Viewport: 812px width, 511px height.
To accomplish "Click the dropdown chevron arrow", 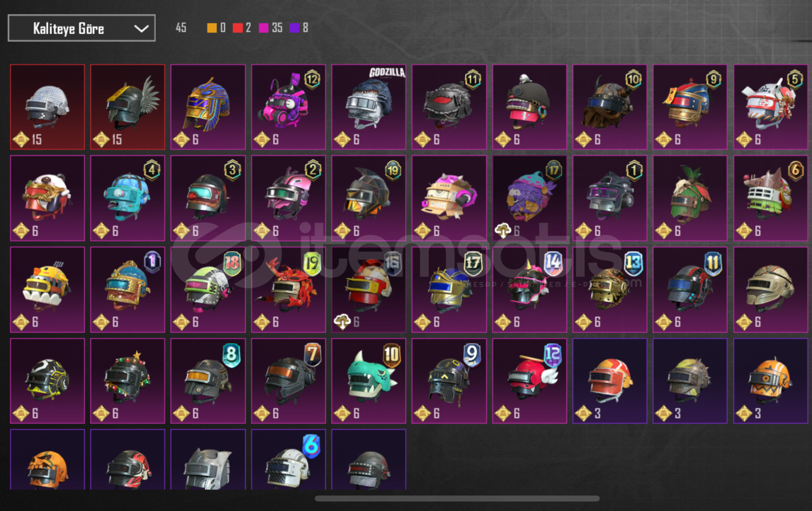I will 141,29.
